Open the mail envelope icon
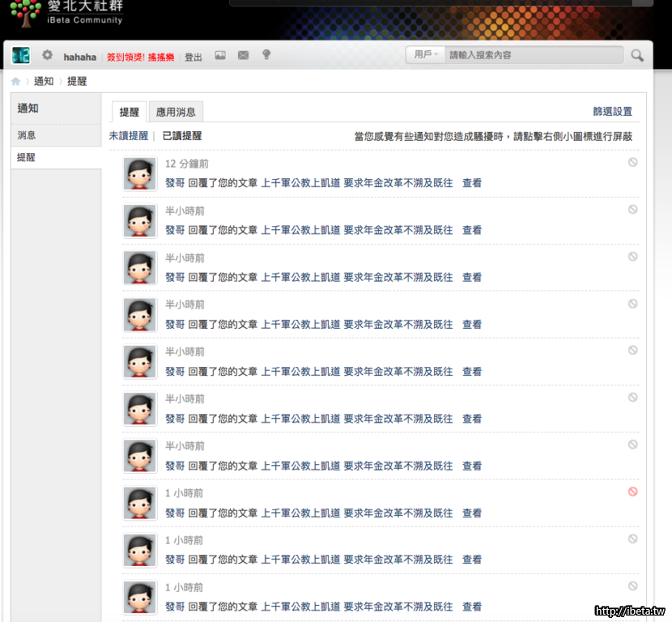This screenshot has width=672, height=622. (243, 55)
